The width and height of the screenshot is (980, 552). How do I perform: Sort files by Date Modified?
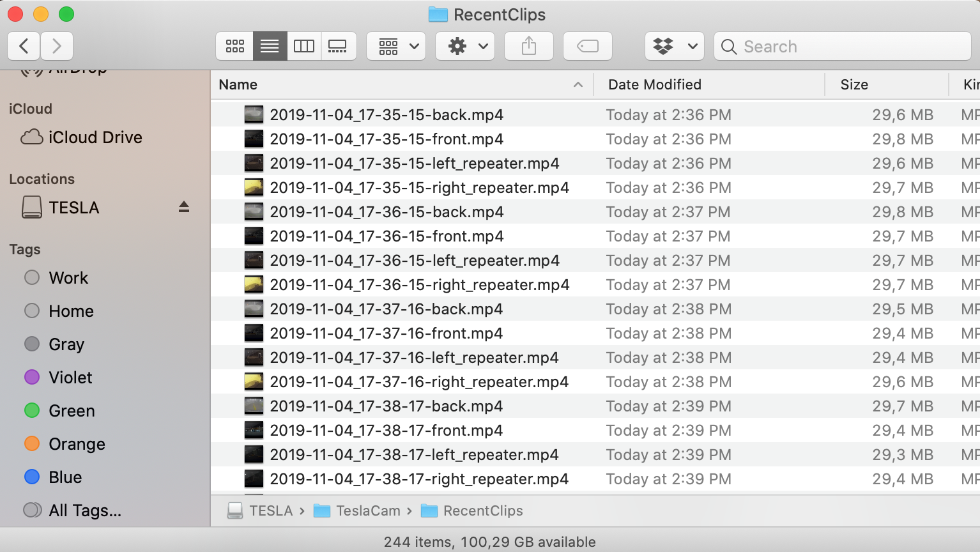point(655,84)
